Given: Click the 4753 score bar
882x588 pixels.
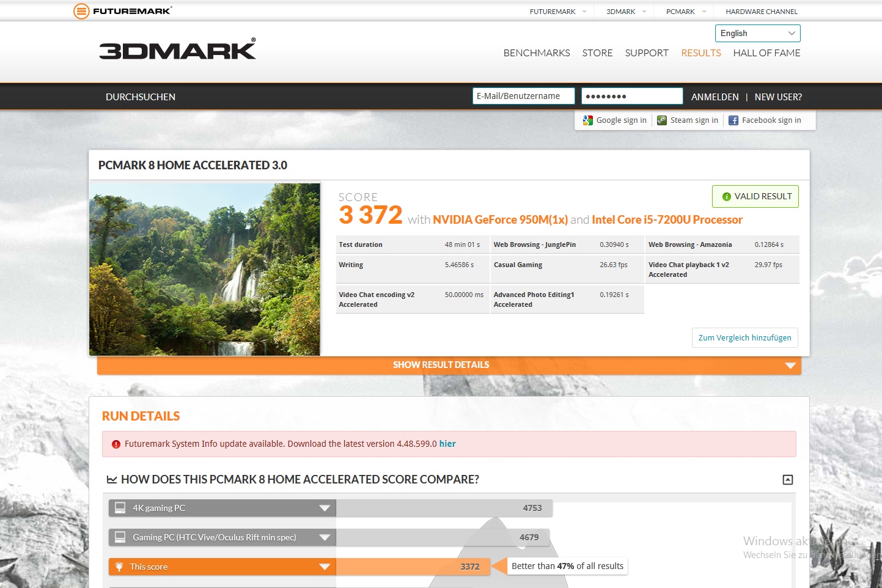Looking at the screenshot, I should pos(444,508).
